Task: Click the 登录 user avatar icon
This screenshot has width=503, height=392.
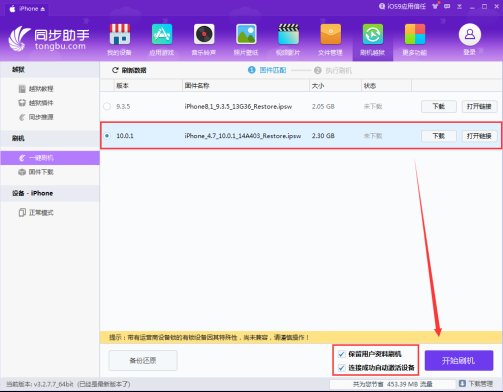Action: [470, 34]
